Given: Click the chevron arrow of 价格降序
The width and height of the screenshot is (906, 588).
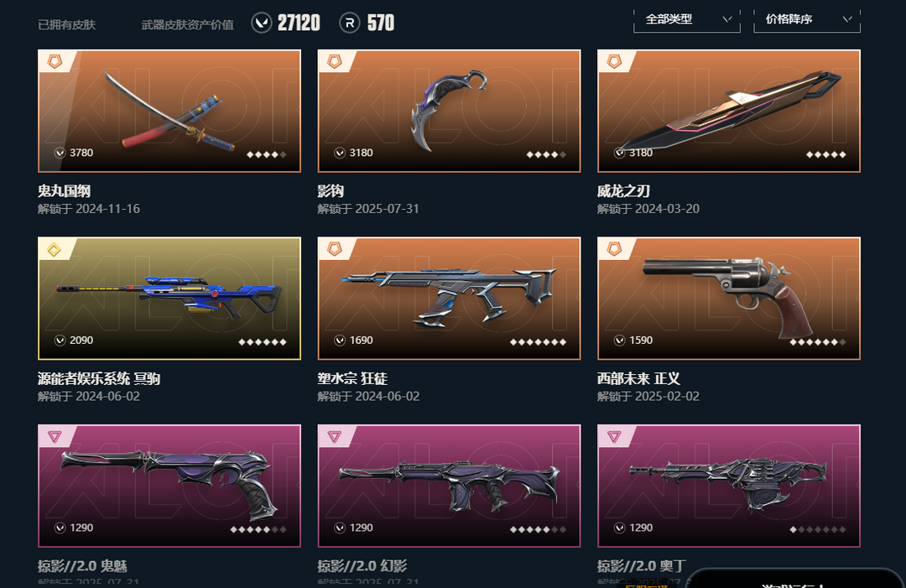Looking at the screenshot, I should [847, 19].
